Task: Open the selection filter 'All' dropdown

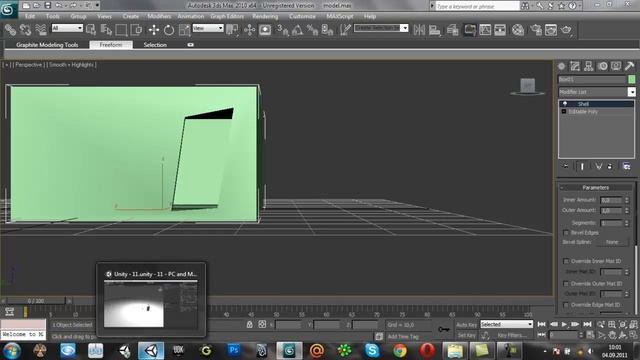Action: pos(67,28)
